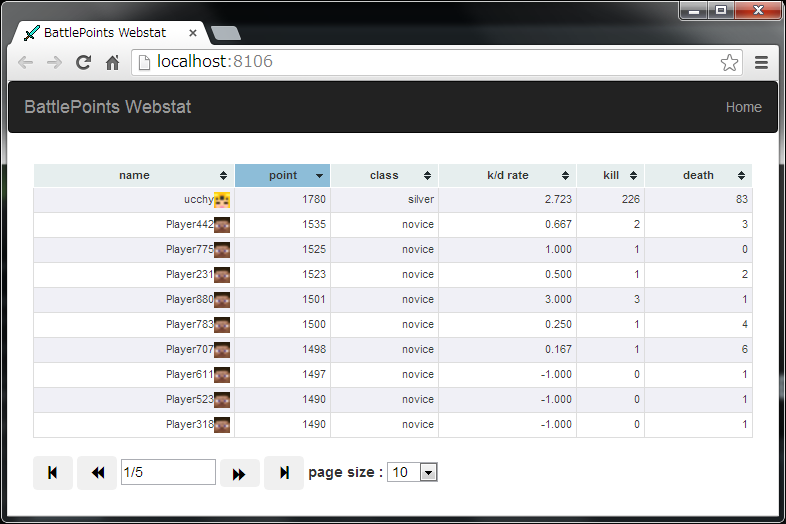Screen dimensions: 786x524
Task: Sort the table by kill column
Action: tap(611, 175)
